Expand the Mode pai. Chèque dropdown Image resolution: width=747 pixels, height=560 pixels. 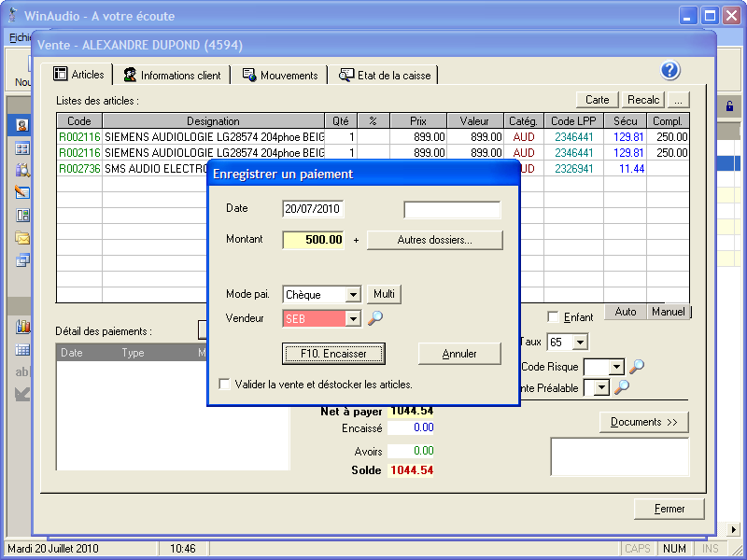tap(352, 295)
